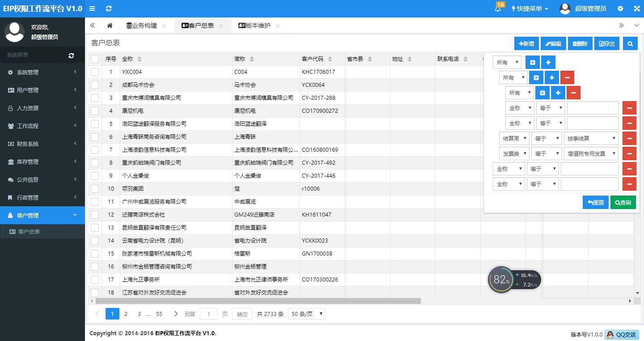Image resolution: width=644 pixels, height=341 pixels.
Task: Click a blue plus icon to add filter condition
Action: (x=548, y=62)
